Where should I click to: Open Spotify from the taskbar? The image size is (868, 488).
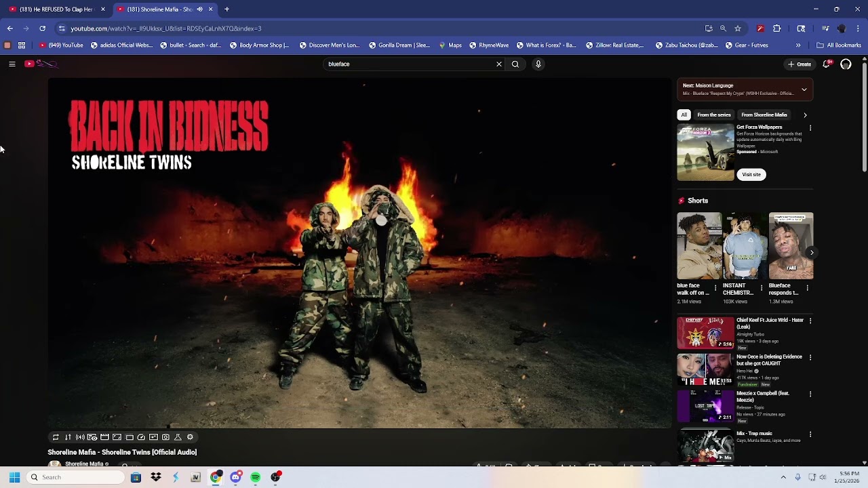point(256,477)
